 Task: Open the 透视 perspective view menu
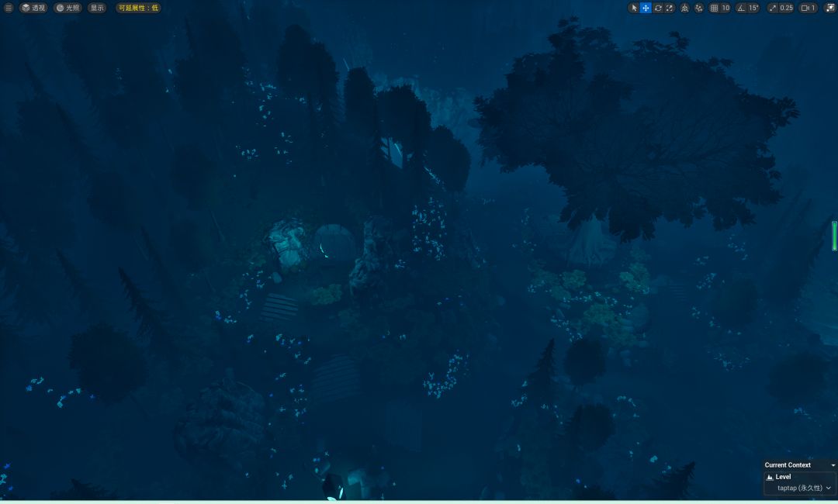point(33,8)
